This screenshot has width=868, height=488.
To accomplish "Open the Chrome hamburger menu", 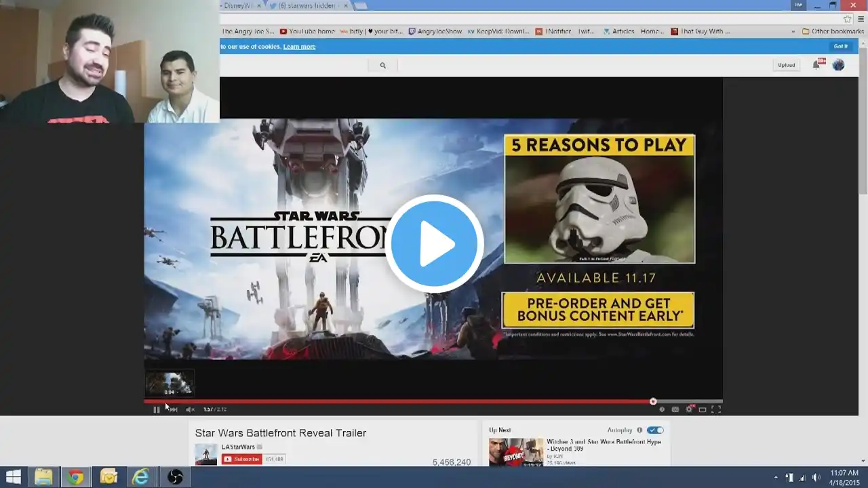I will coord(861,19).
